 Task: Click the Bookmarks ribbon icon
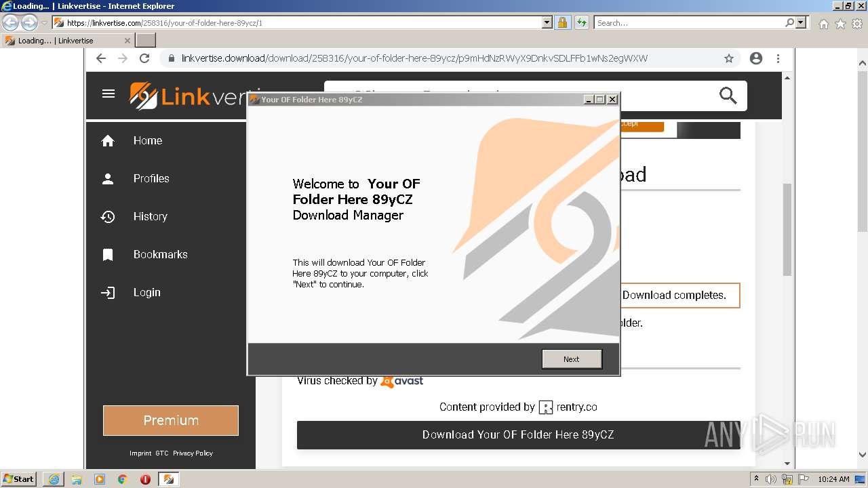[108, 255]
